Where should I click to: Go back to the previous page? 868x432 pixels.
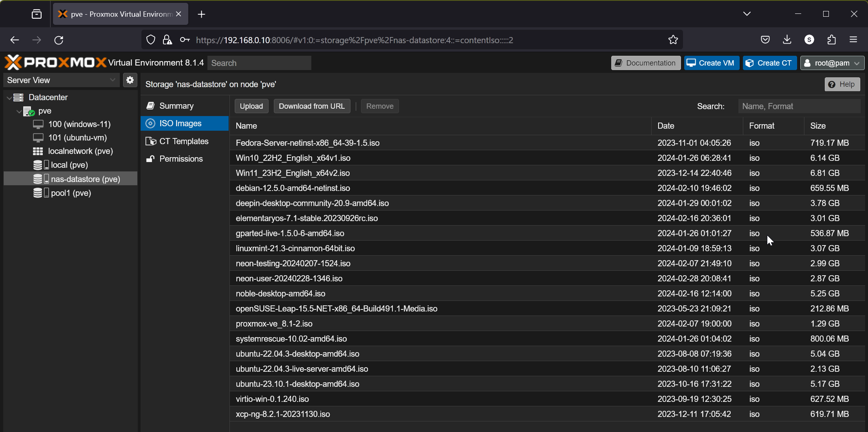(x=15, y=40)
